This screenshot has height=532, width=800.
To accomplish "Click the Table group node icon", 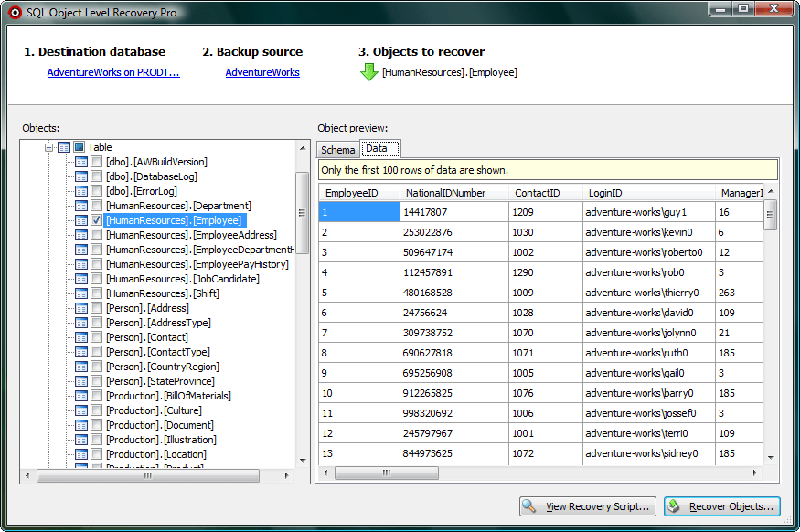I will (x=64, y=147).
